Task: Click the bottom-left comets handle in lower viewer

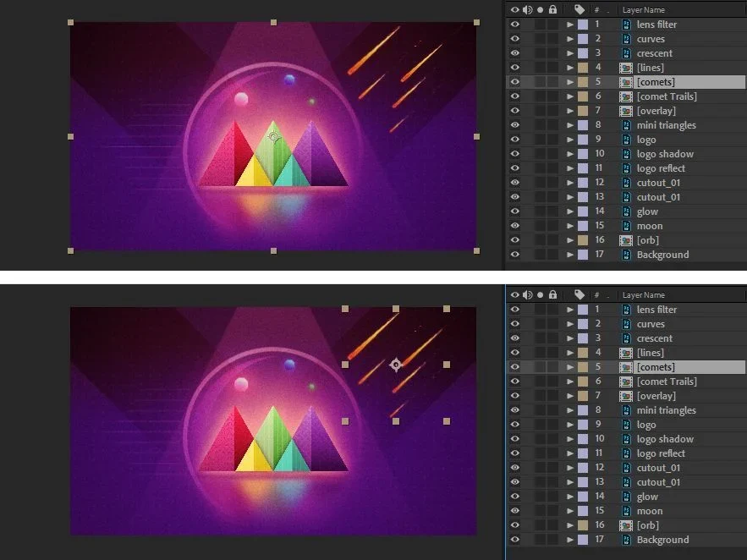Action: (345, 421)
